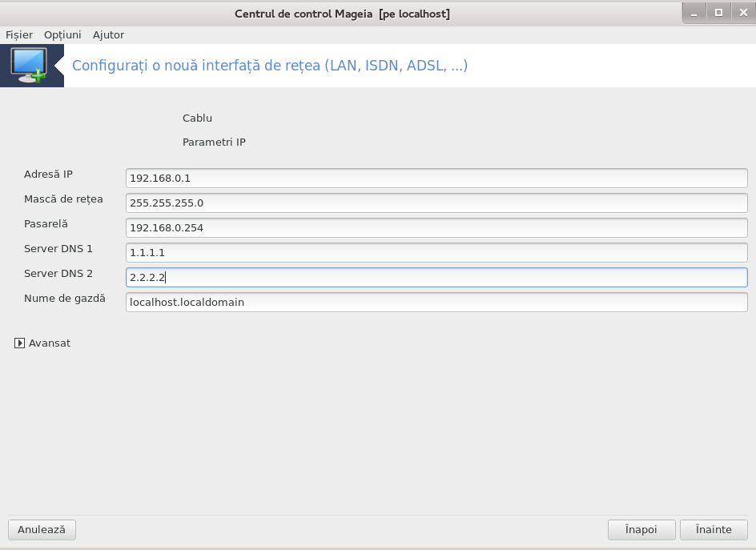Click the network interface monitor icon
This screenshot has height=550, width=756.
pos(29,66)
